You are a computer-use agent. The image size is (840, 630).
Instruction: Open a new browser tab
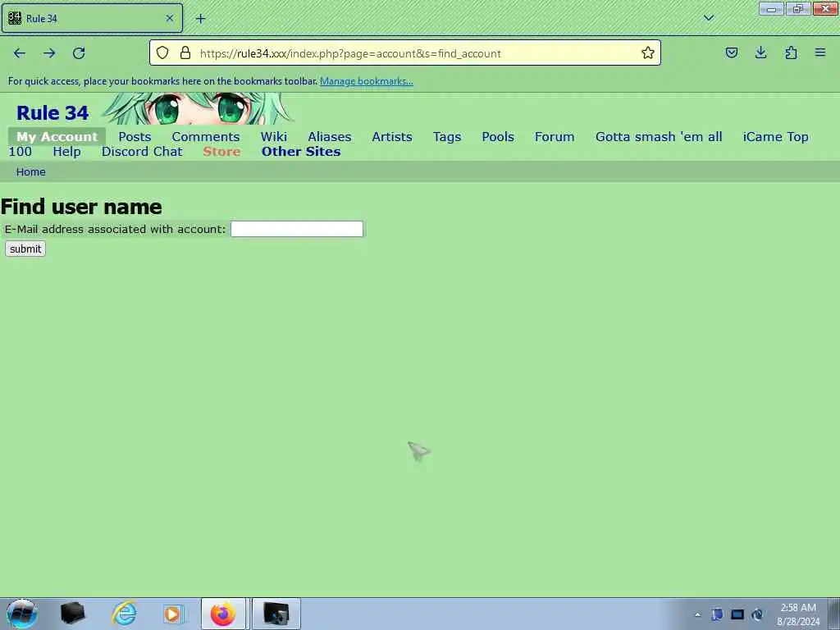tap(200, 19)
